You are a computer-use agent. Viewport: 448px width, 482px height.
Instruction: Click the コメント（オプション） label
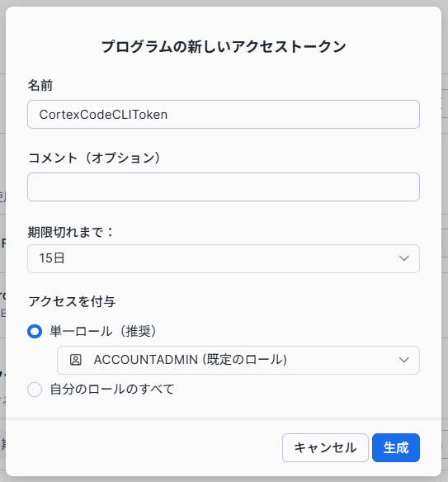click(94, 158)
